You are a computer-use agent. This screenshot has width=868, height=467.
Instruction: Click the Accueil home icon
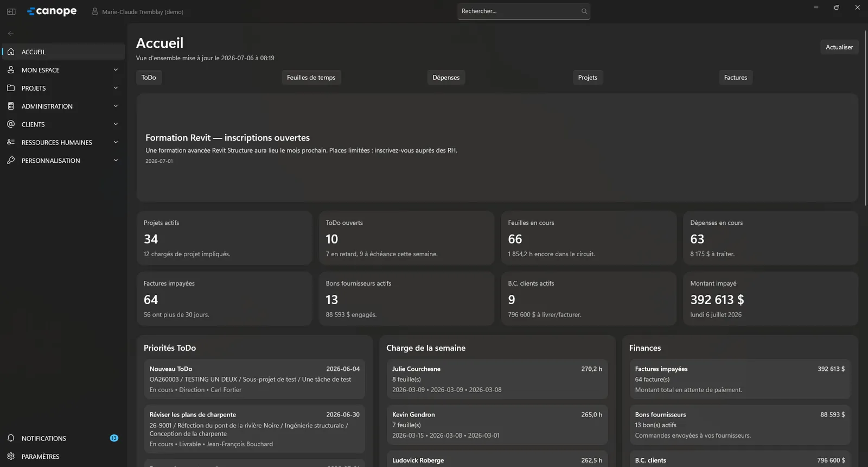tap(11, 52)
